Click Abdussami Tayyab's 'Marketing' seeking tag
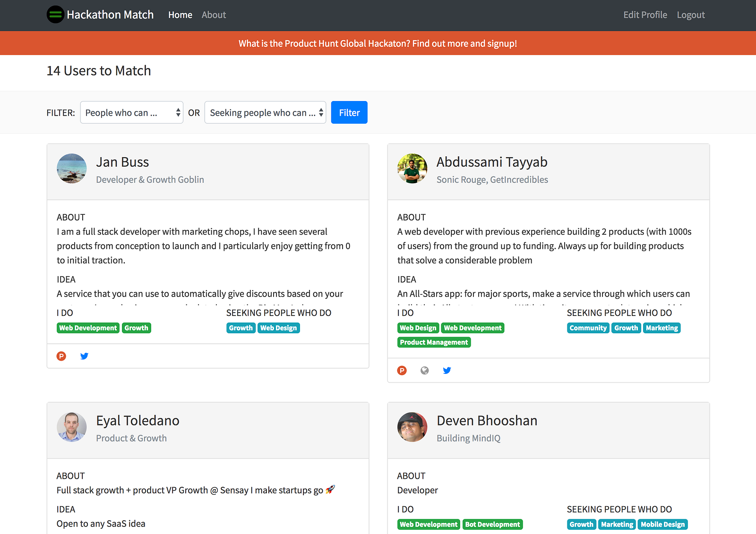The width and height of the screenshot is (756, 534). pyautogui.click(x=662, y=328)
